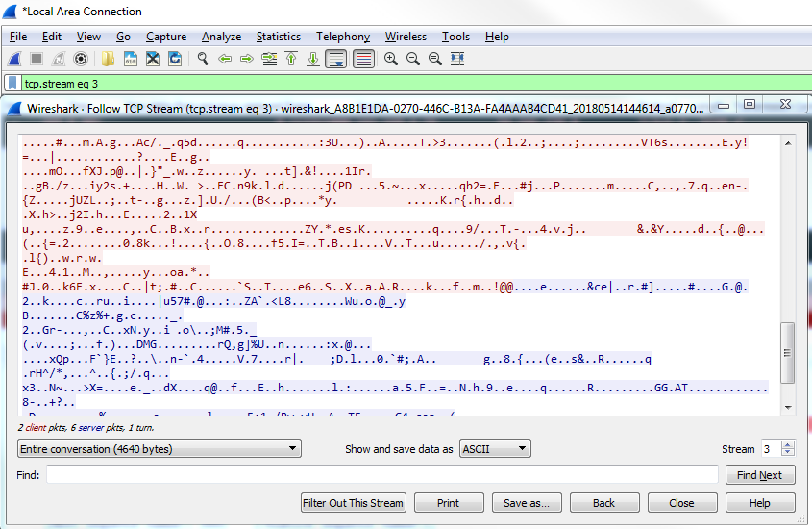Toggle auto-scroll during live capture
Image resolution: width=812 pixels, height=529 pixels.
tap(336, 59)
